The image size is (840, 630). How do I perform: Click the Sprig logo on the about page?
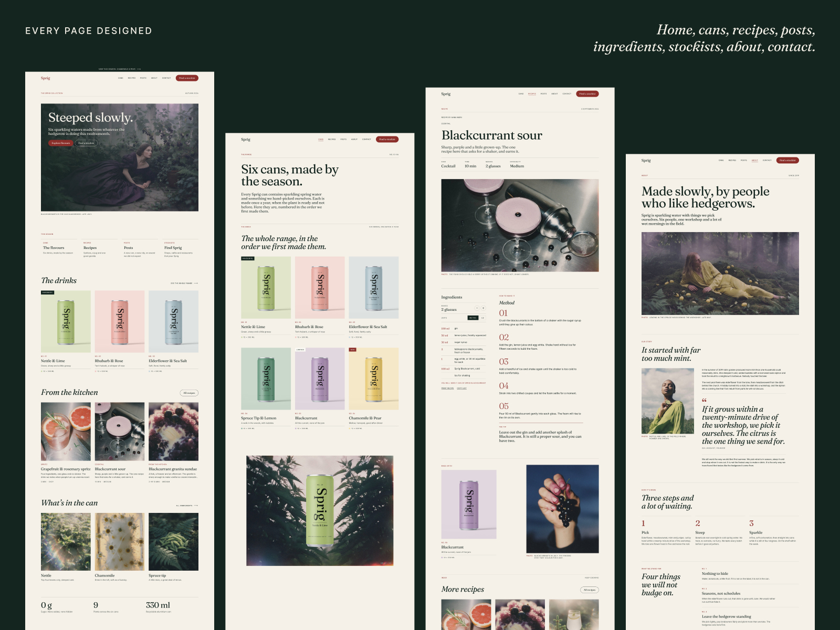coord(646,161)
